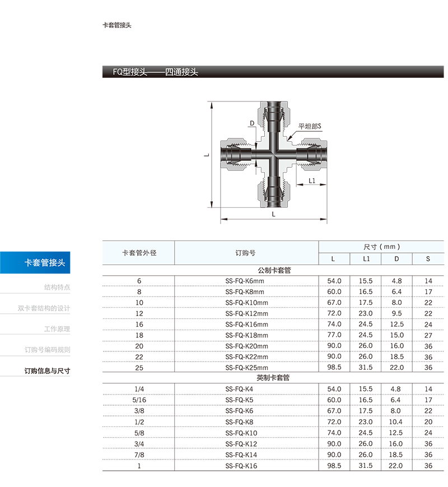This screenshot has height=487, width=448.
Task: Open 工作原理 section
Action: coord(57,329)
